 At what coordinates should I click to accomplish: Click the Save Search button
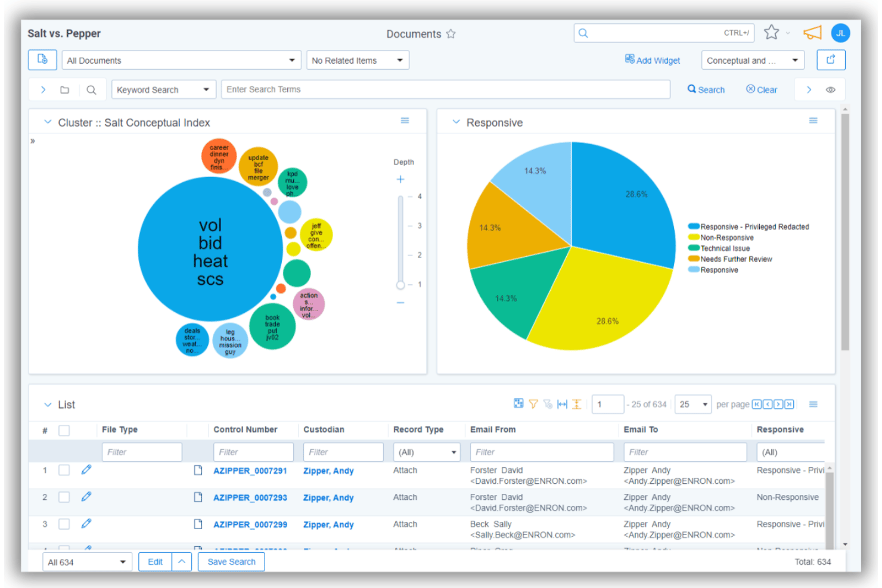pyautogui.click(x=231, y=562)
